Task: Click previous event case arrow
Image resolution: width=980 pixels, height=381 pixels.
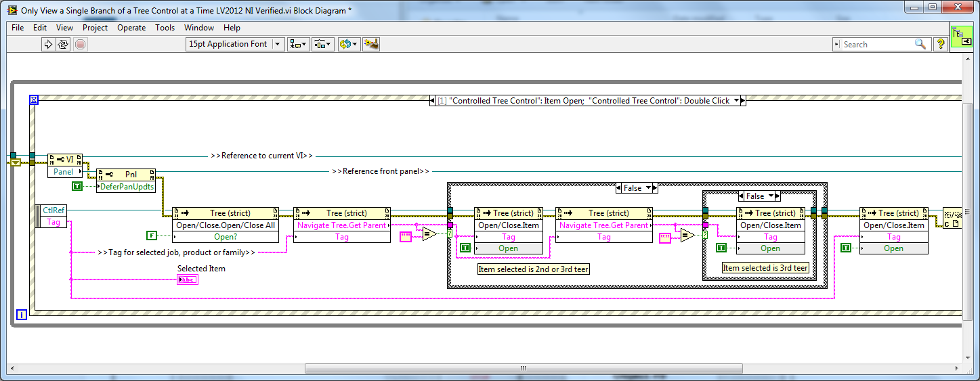Action: pyautogui.click(x=433, y=100)
